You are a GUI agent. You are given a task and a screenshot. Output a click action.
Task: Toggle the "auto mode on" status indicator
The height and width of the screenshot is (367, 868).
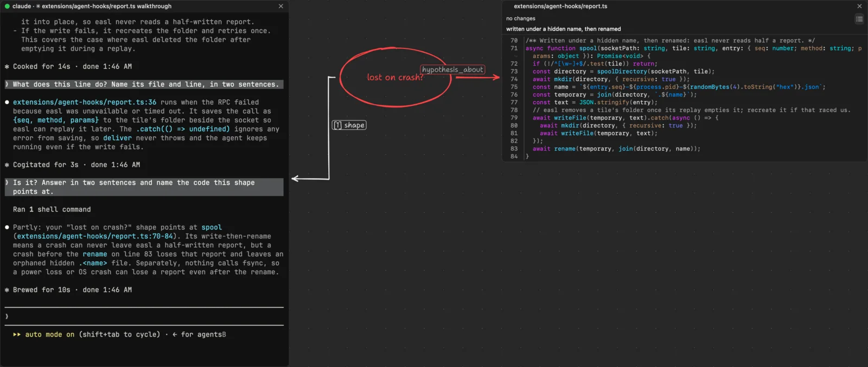[44, 335]
